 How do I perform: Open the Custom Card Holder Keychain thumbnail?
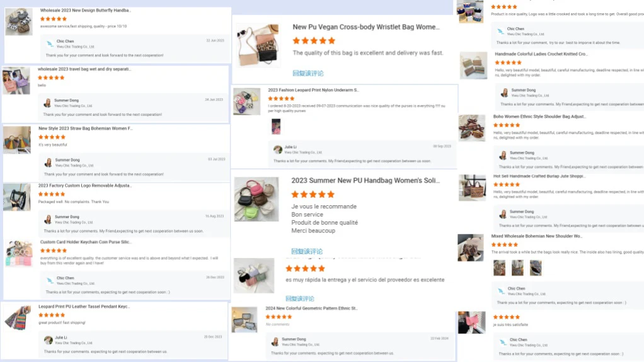[x=19, y=253]
